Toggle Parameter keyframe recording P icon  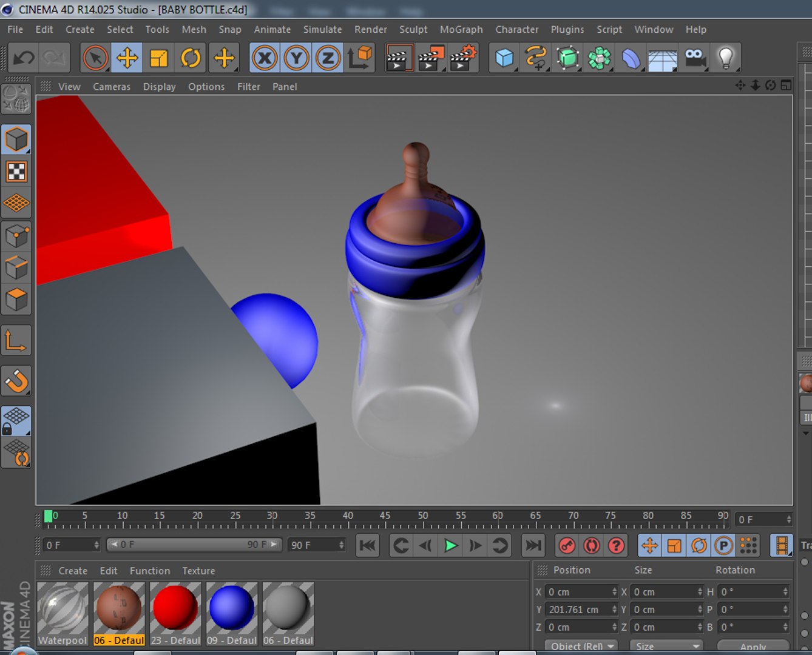pos(723,545)
